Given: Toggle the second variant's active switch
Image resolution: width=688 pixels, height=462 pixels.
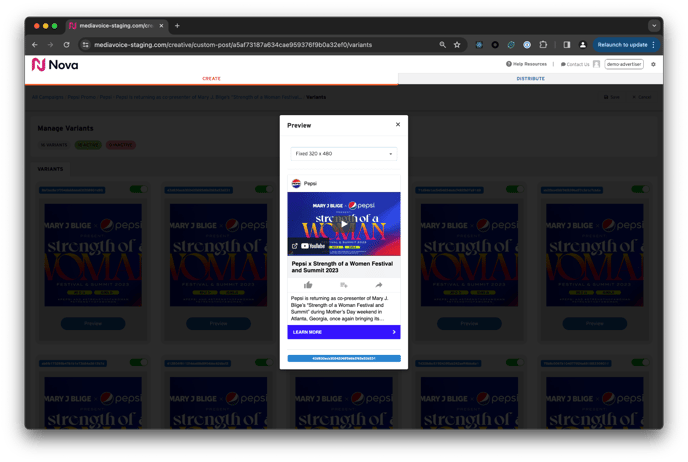Looking at the screenshot, I should 263,189.
